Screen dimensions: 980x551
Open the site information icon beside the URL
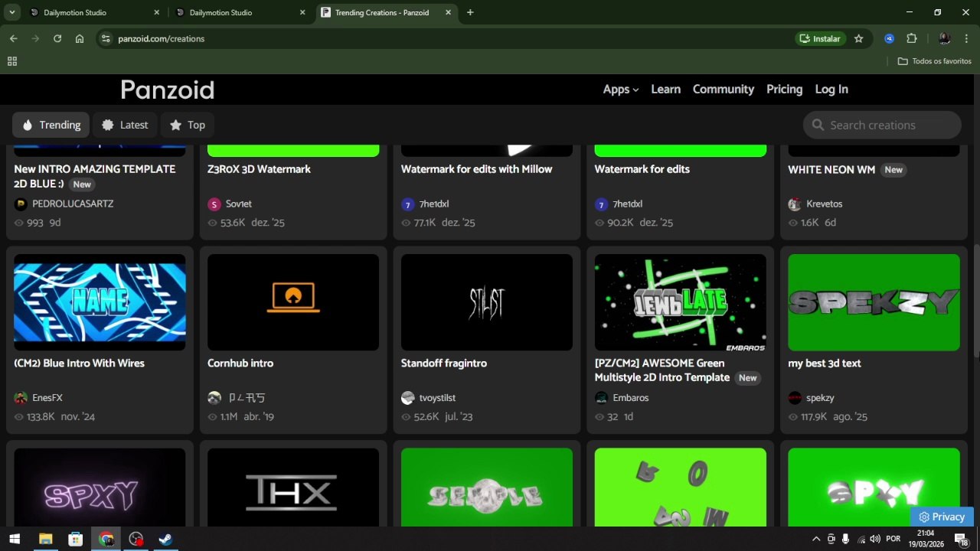coord(106,38)
